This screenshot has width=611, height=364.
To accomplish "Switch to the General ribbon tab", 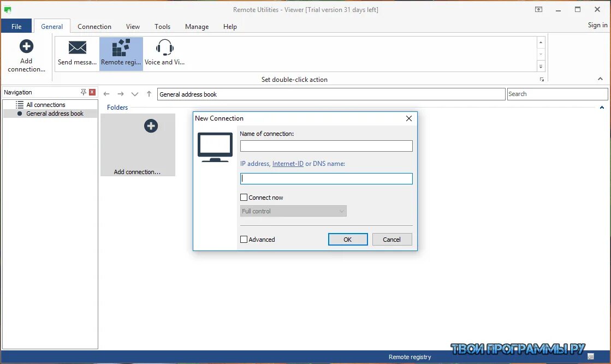I will pyautogui.click(x=52, y=27).
